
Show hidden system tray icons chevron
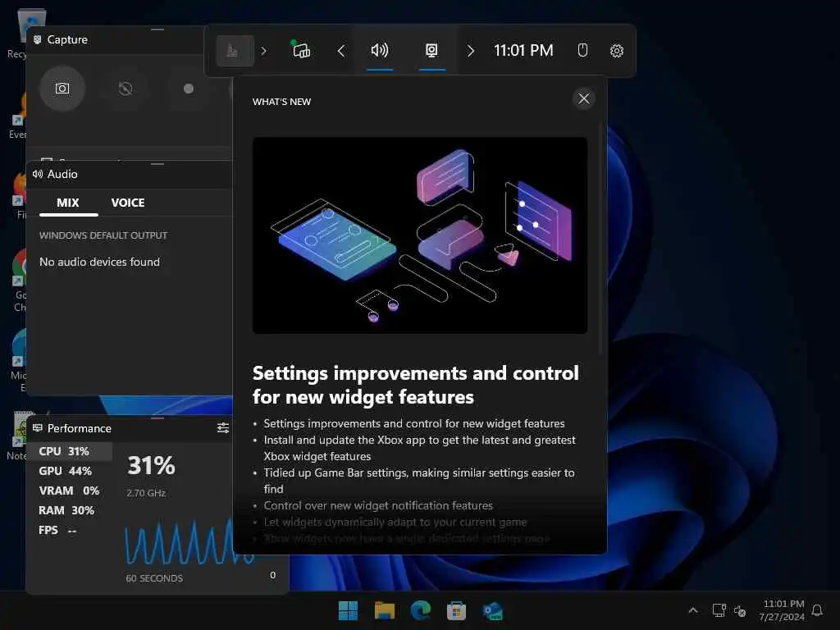tap(692, 610)
